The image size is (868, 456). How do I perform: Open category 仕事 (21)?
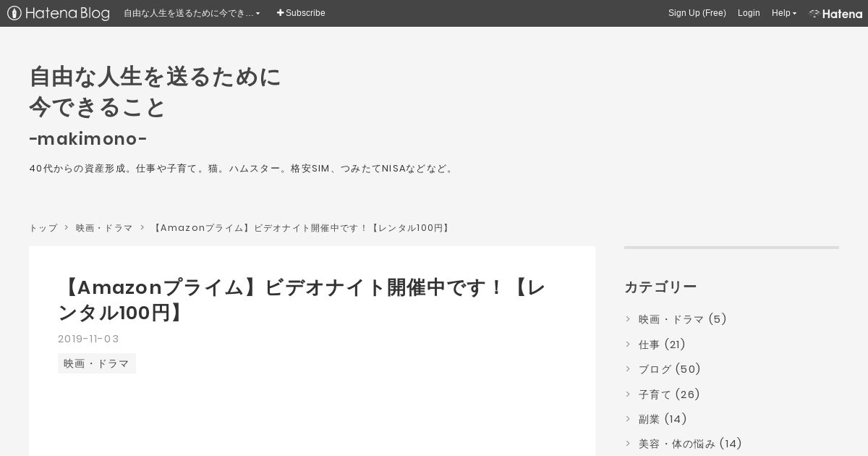pyautogui.click(x=662, y=345)
